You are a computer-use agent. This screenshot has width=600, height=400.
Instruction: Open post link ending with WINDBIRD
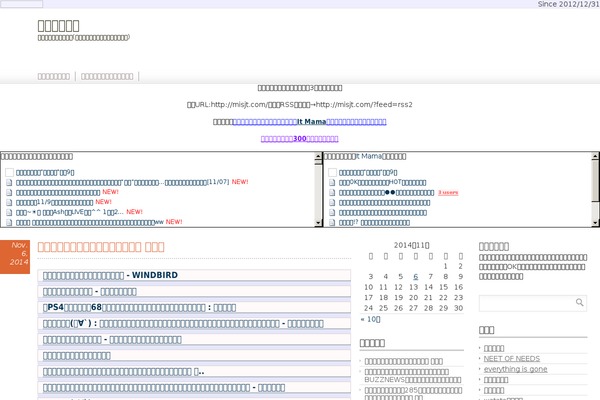tap(110, 275)
